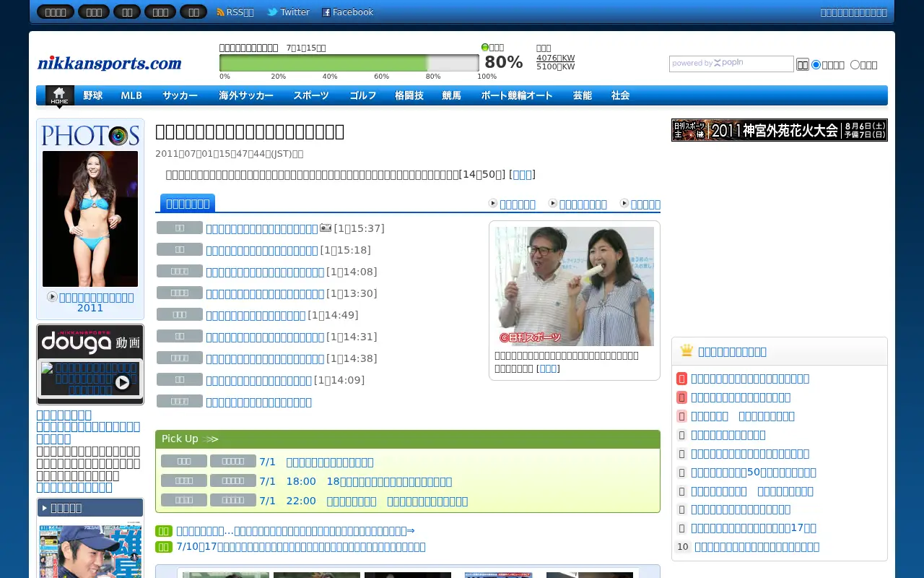Viewport: 924px width, 578px height.
Task: Open the 野球 menu
Action: tap(92, 95)
